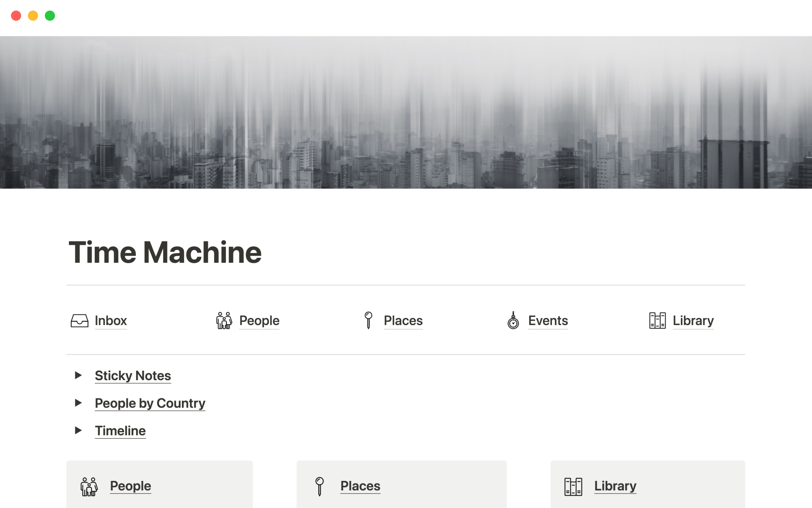Go to the Places link in top row
This screenshot has width=812, height=508.
pyautogui.click(x=403, y=321)
